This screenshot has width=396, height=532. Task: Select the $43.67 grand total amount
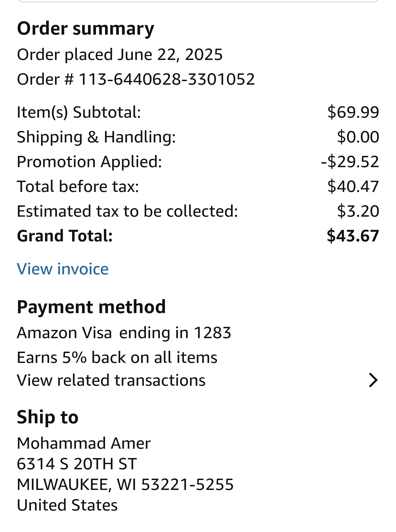(353, 236)
